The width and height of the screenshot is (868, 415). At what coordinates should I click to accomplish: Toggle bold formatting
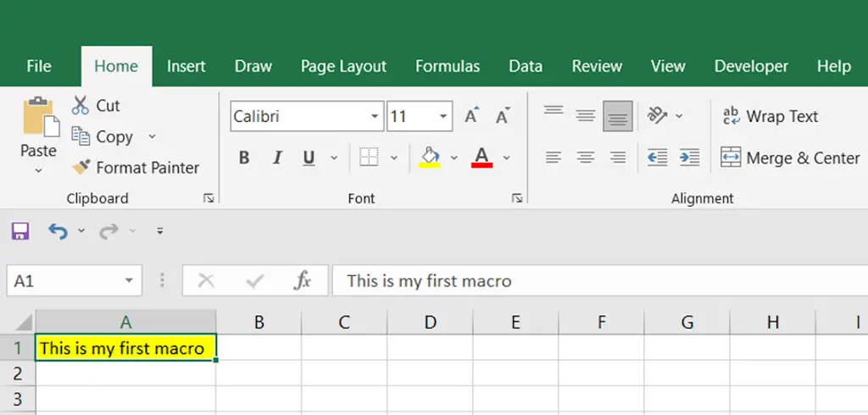(244, 158)
